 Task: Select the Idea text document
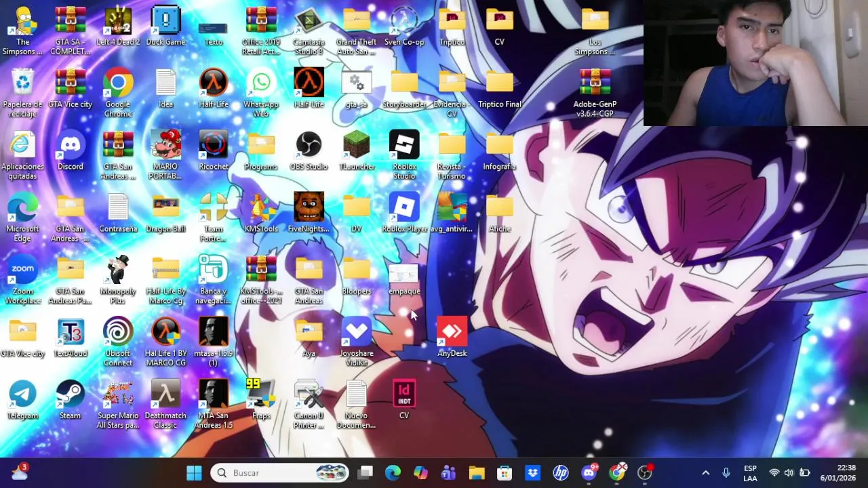coord(165,89)
